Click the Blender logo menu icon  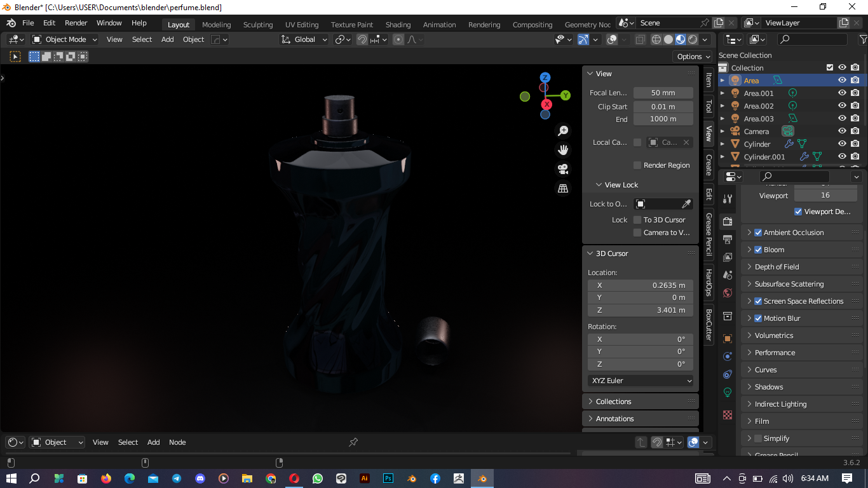coord(11,23)
